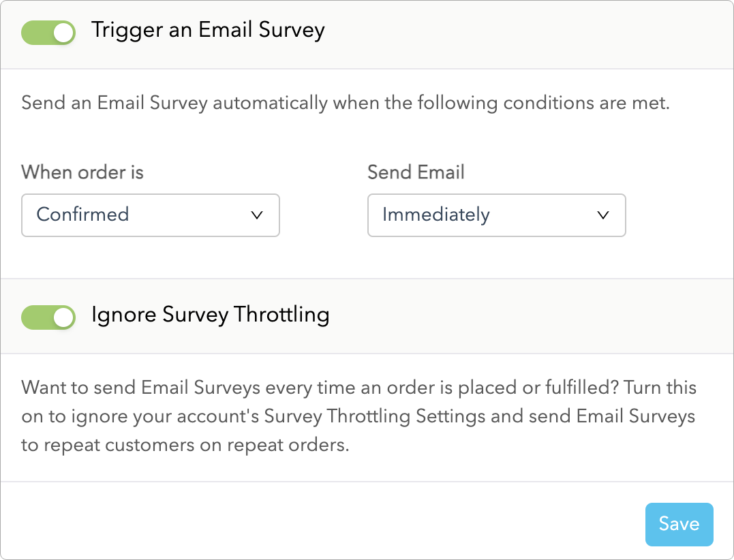This screenshot has width=734, height=560.
Task: Click the chevron arrow beside Immediately
Action: (602, 215)
